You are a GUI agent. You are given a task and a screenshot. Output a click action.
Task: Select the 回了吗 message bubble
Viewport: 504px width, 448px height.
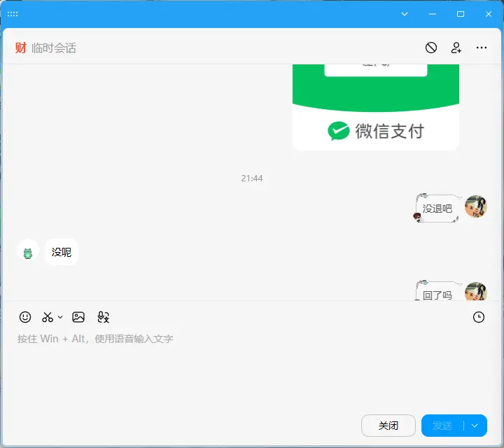(x=437, y=290)
